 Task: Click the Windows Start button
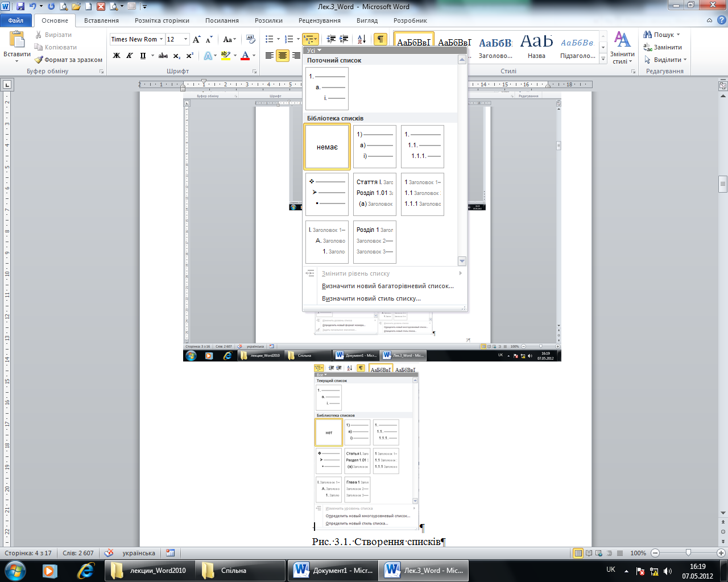[14, 570]
